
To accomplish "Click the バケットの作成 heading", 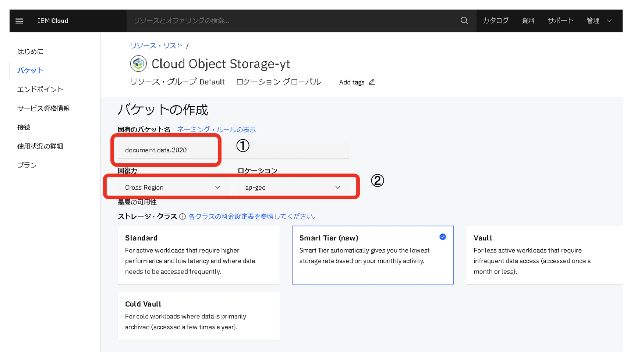I will [163, 110].
